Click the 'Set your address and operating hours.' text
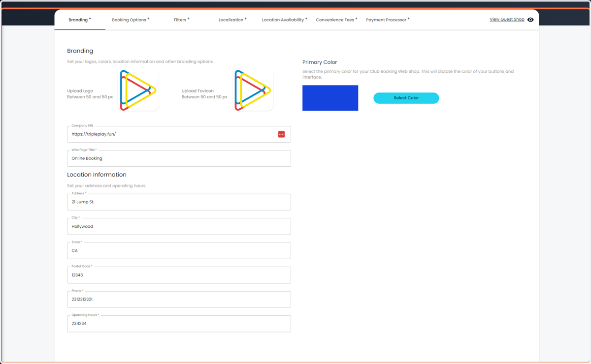 tap(107, 186)
